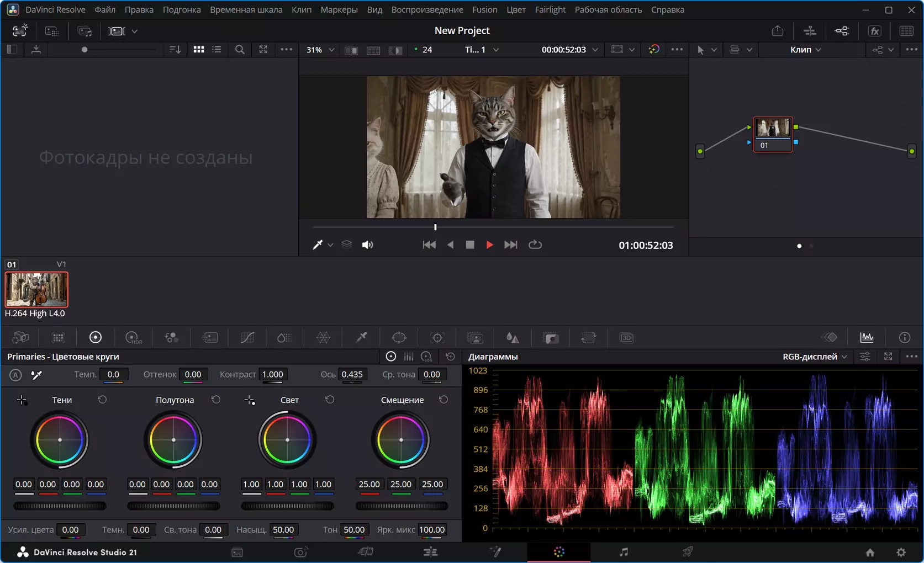This screenshot has height=563, width=924.
Task: Expand the eyedropper picker options
Action: point(330,245)
